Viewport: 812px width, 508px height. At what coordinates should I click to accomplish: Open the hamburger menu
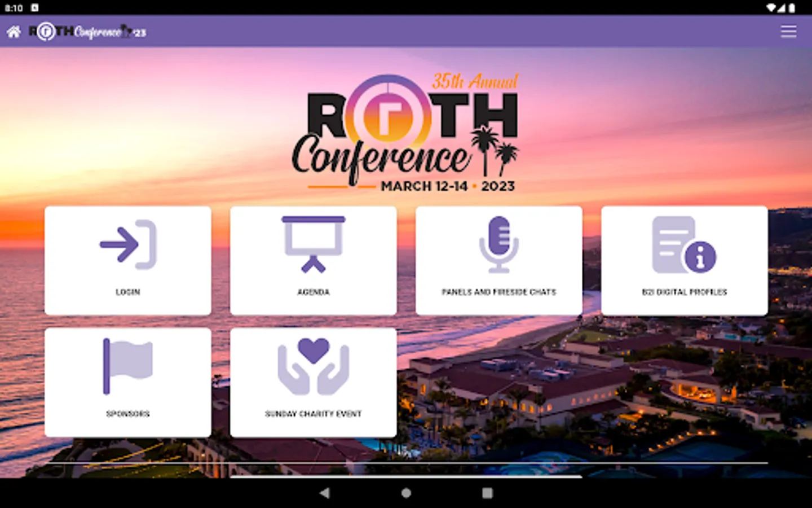pyautogui.click(x=788, y=32)
